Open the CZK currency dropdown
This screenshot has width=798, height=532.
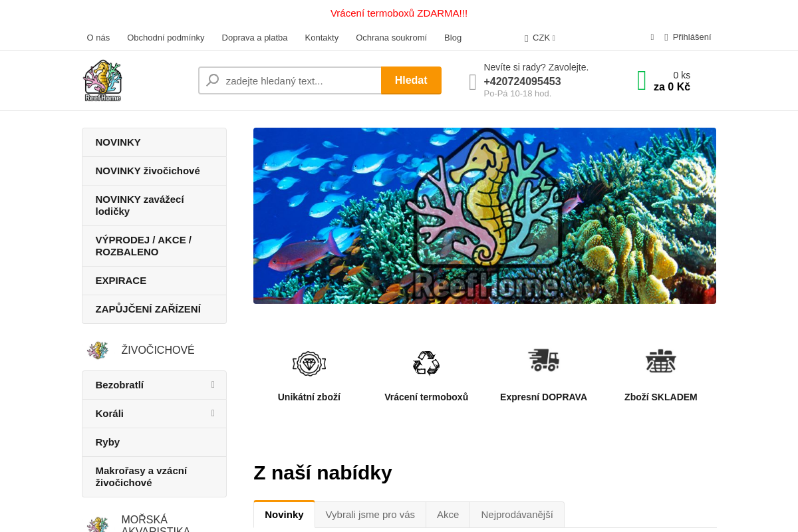(540, 38)
